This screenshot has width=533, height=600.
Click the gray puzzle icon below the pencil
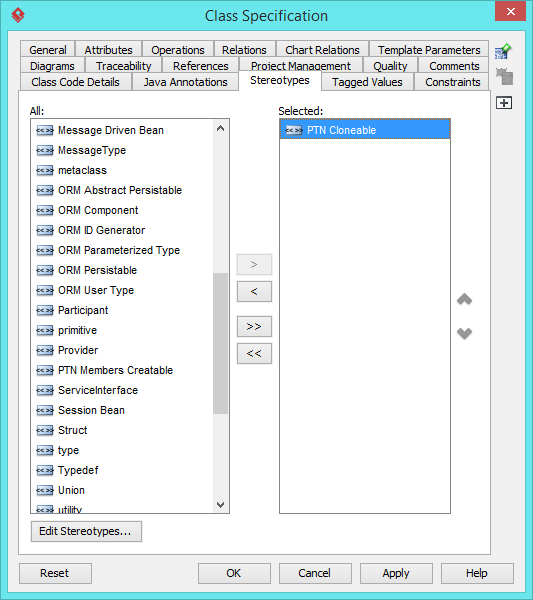[x=504, y=77]
